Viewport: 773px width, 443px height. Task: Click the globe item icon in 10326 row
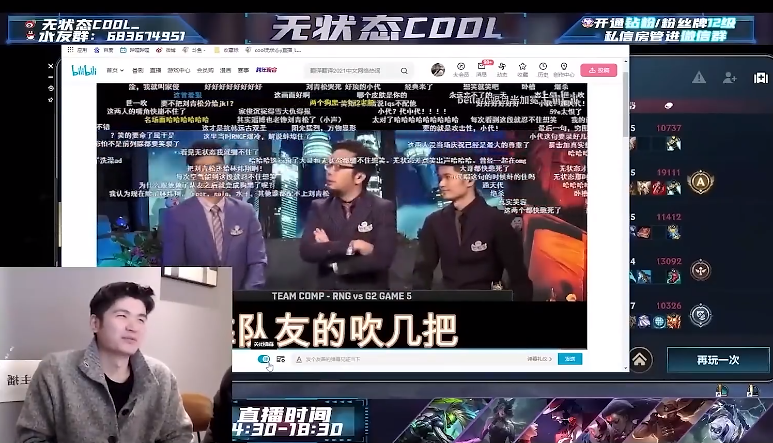click(659, 322)
